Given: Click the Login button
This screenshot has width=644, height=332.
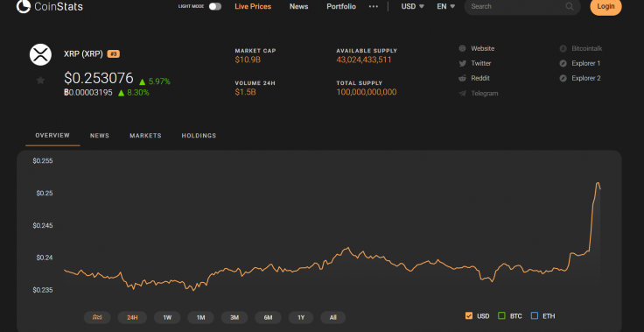Looking at the screenshot, I should coord(605,6).
